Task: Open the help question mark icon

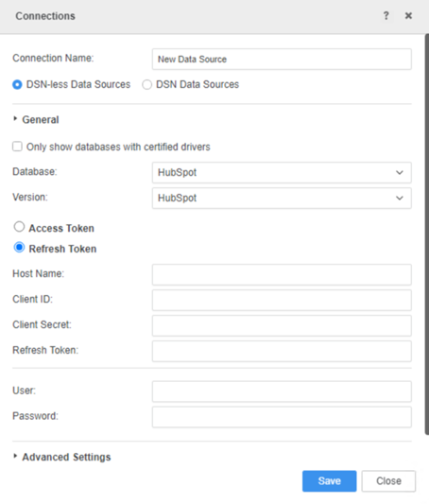Action: (x=386, y=15)
